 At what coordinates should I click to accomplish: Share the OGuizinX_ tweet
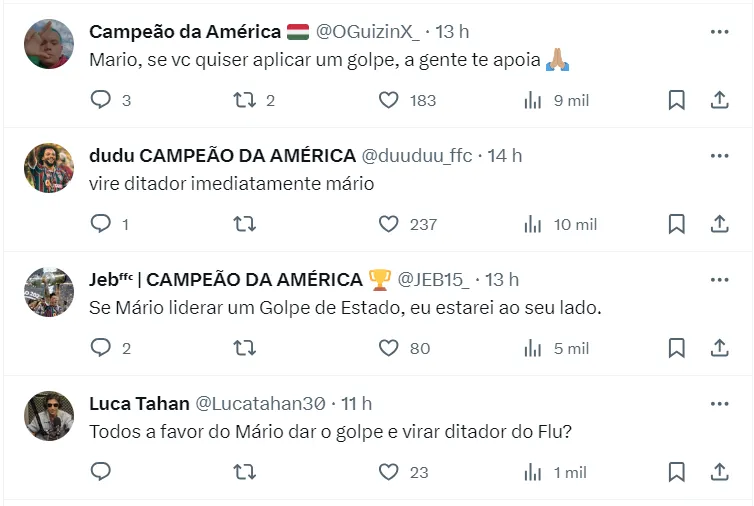coord(719,100)
